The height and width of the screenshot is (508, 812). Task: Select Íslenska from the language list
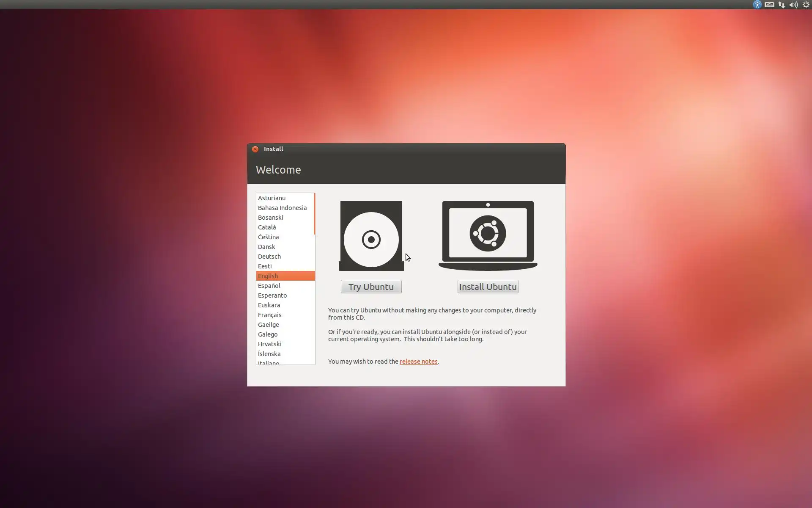(269, 354)
